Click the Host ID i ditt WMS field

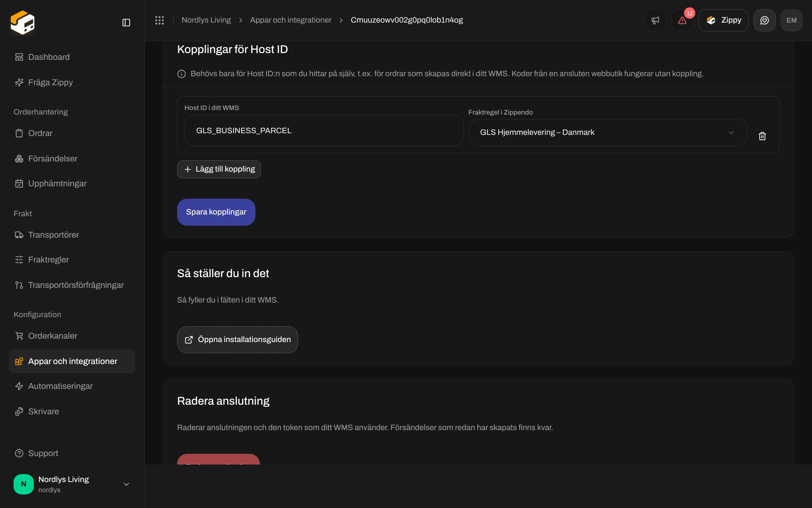tap(324, 130)
